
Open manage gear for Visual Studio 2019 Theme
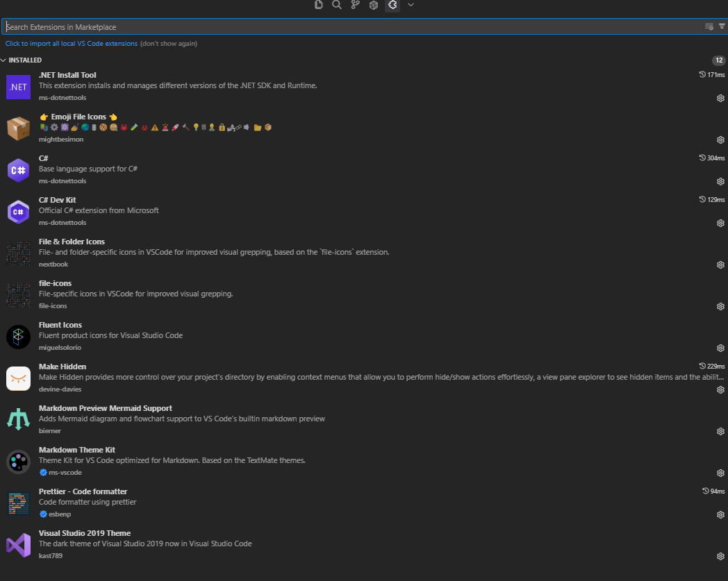click(720, 556)
